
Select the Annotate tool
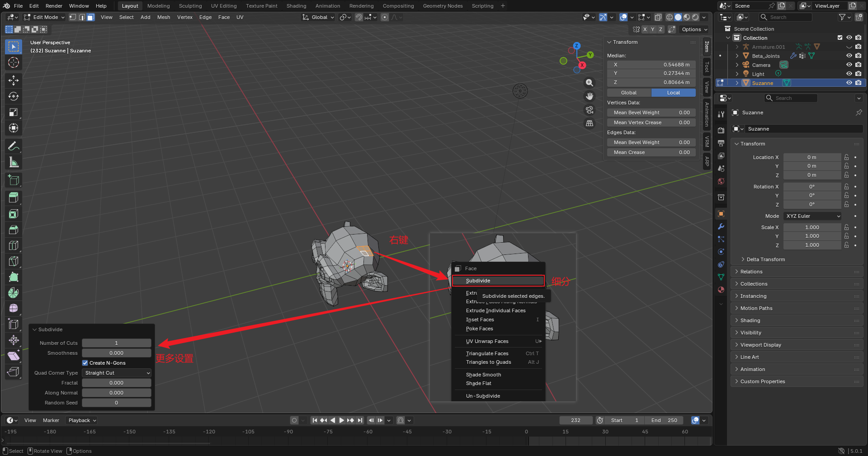point(14,146)
